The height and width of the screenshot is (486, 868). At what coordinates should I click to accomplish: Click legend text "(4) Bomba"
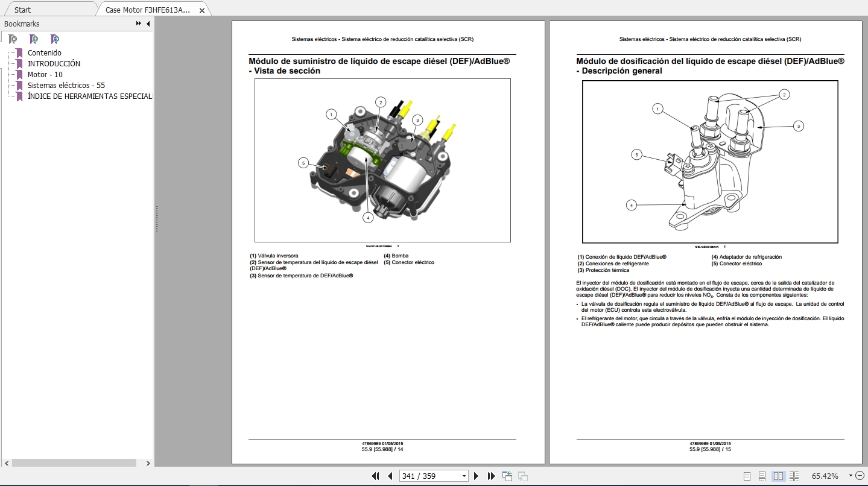[396, 256]
